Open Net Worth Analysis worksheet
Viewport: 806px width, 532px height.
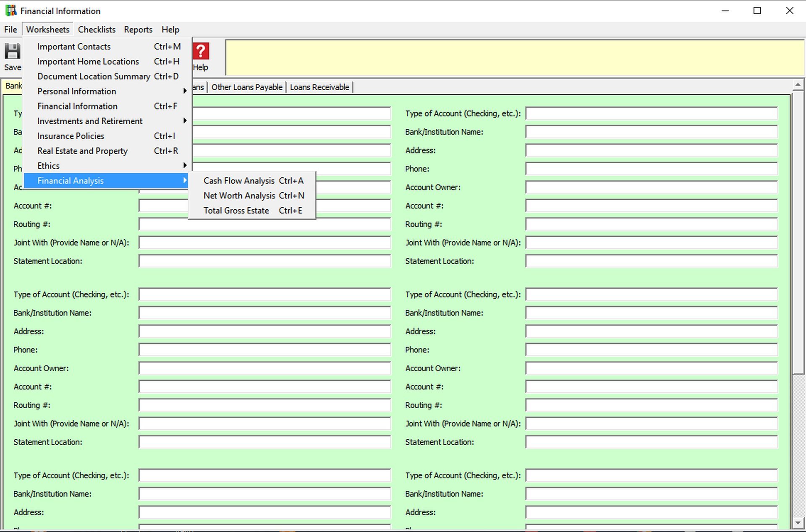coord(252,196)
